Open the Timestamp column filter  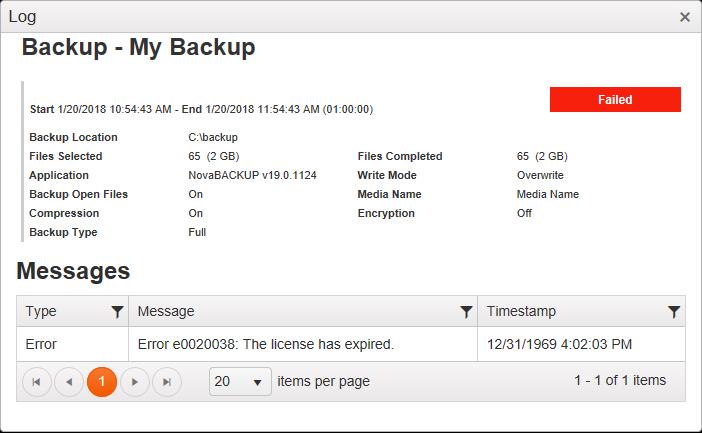[x=674, y=311]
